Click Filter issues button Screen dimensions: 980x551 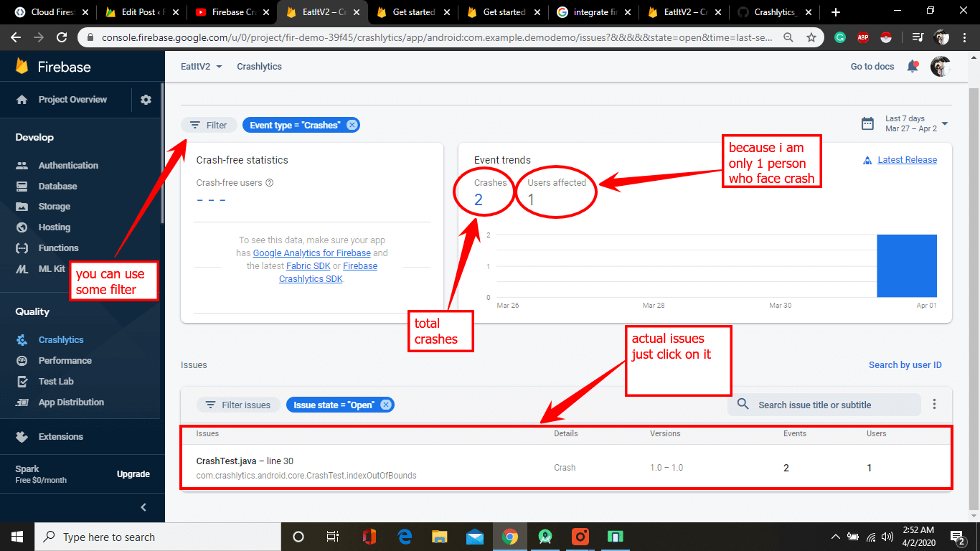click(238, 405)
